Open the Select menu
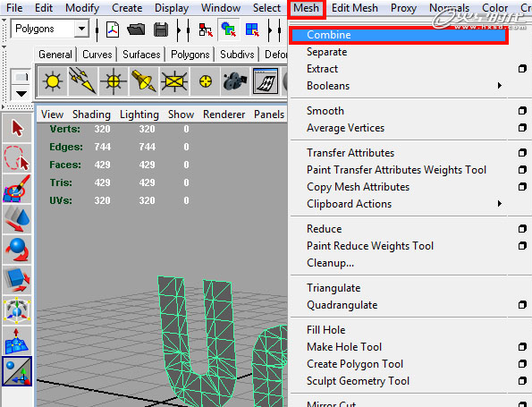Viewport: 532px width, 407px height. click(266, 8)
